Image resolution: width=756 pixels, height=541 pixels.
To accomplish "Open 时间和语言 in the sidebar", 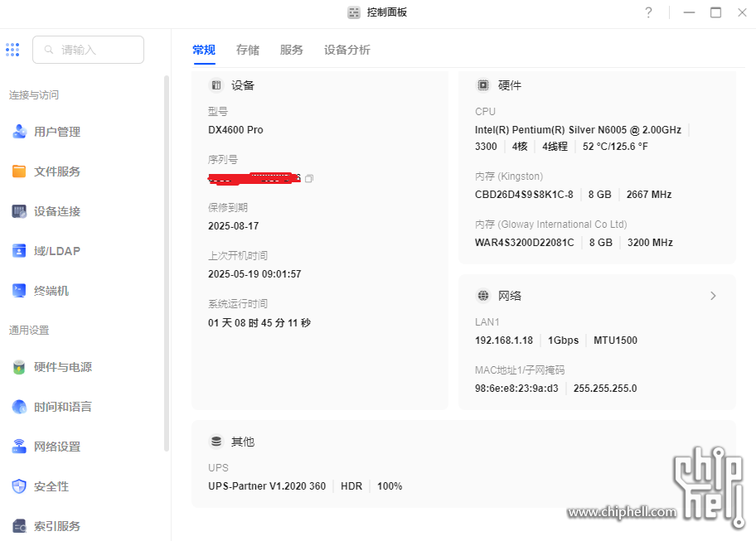I will pyautogui.click(x=63, y=407).
